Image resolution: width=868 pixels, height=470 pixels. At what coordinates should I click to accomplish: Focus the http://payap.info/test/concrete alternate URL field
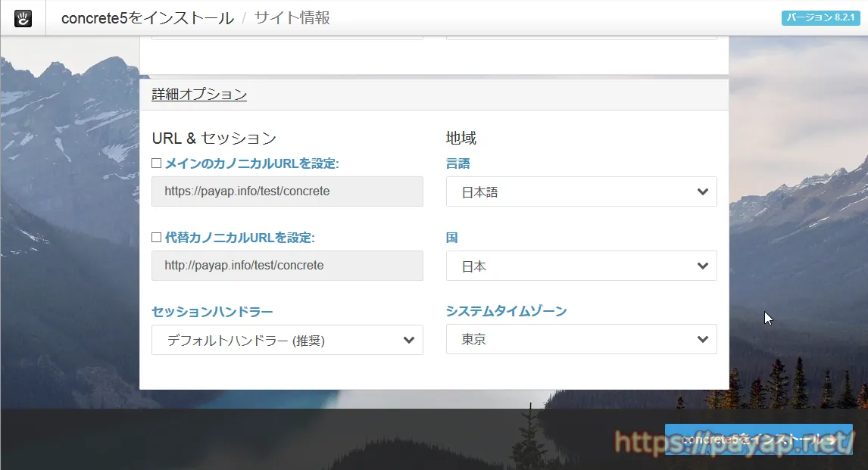pyautogui.click(x=287, y=266)
